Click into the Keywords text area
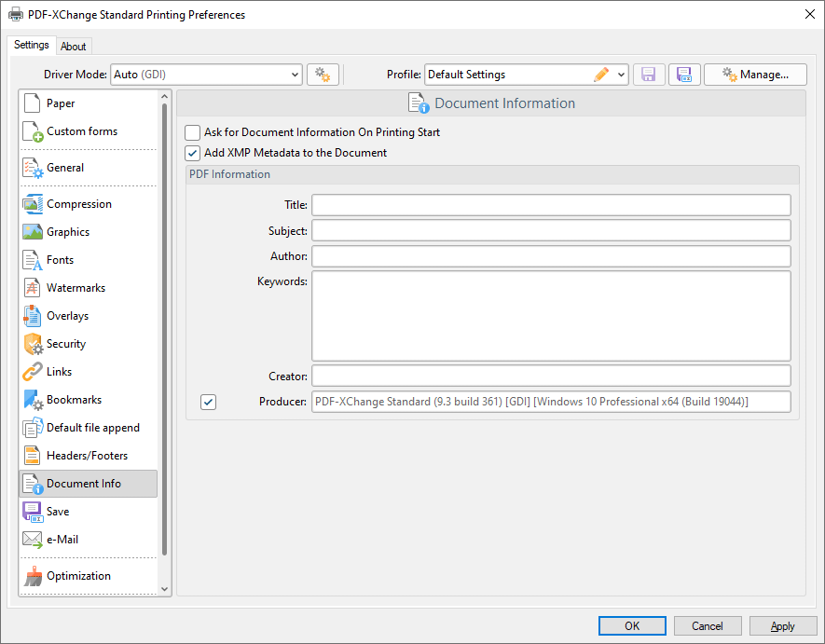Image resolution: width=825 pixels, height=644 pixels. 551,316
